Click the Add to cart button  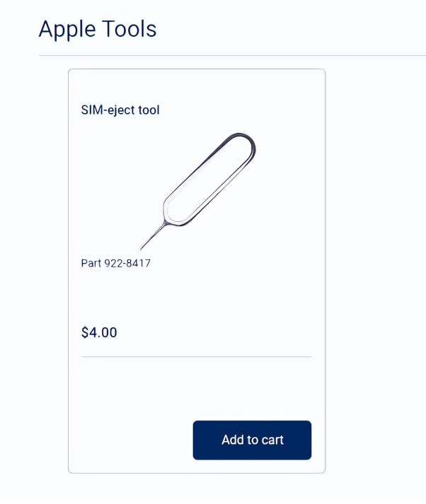pos(252,440)
